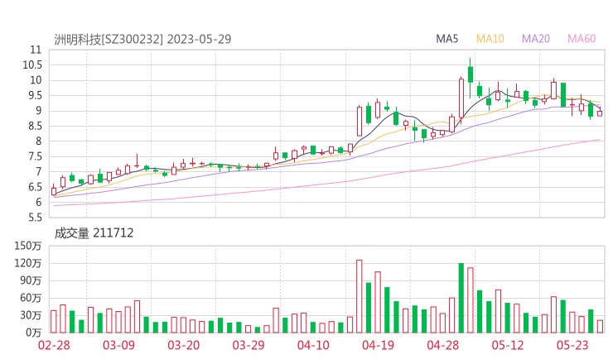
Task: Click the volume axis label 150万
Action: coord(28,246)
